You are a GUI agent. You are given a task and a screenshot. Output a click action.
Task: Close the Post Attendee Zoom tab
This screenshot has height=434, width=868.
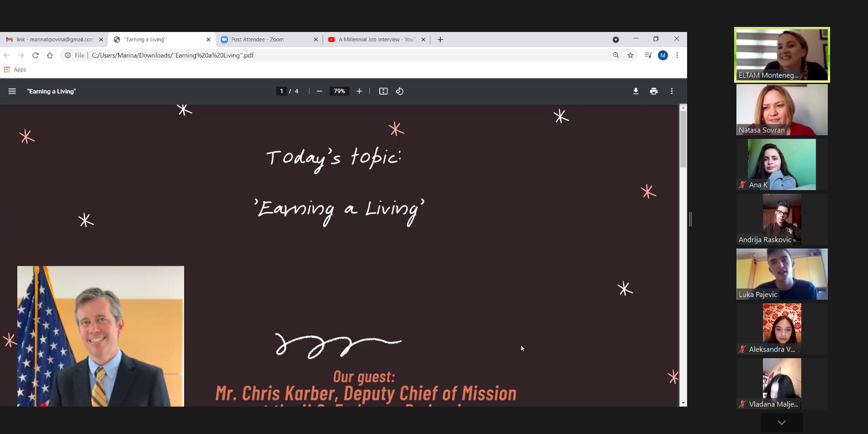point(316,40)
